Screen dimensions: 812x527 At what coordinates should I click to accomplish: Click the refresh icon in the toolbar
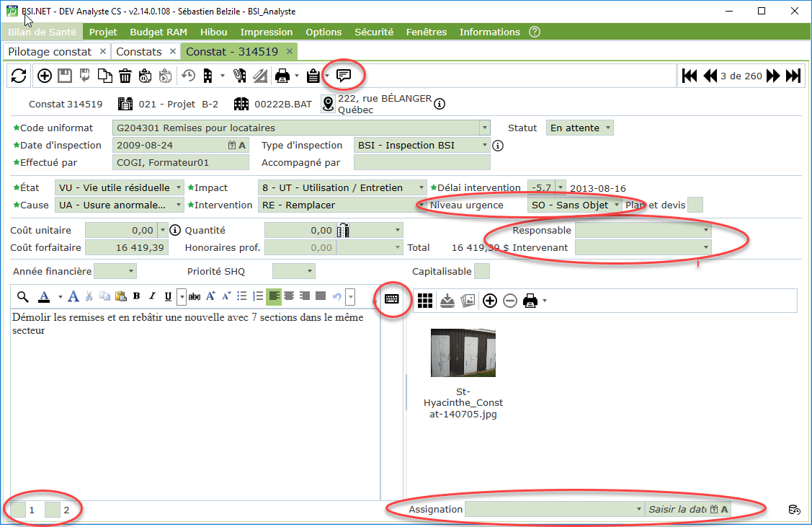click(x=19, y=76)
